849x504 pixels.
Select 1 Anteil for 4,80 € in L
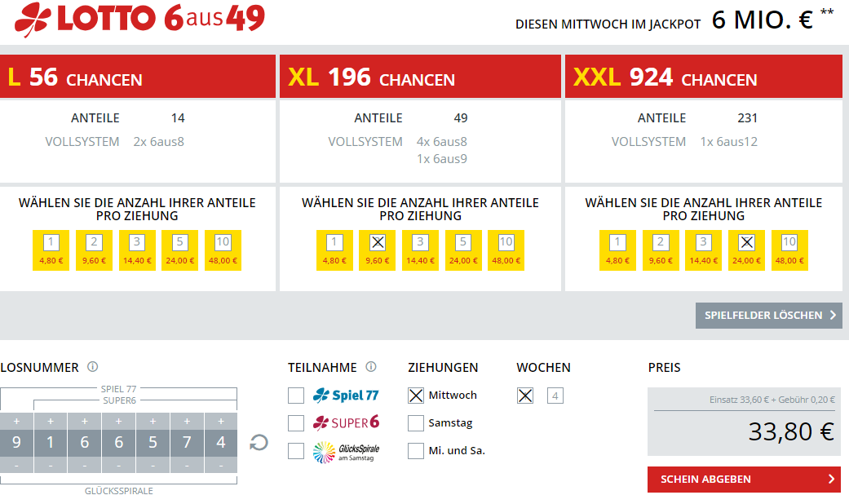51,250
